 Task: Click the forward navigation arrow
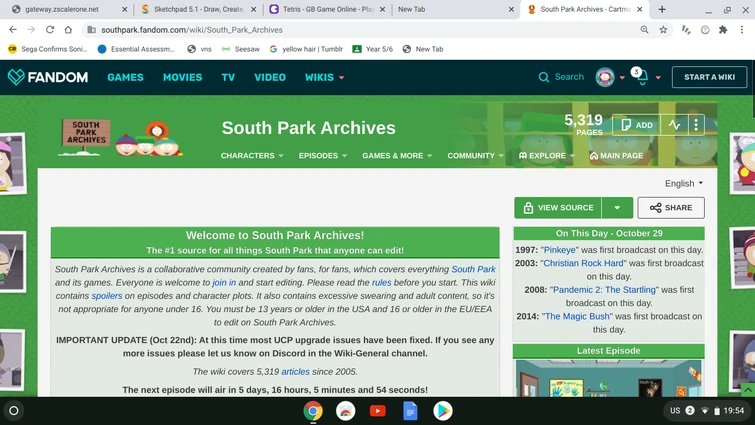31,30
